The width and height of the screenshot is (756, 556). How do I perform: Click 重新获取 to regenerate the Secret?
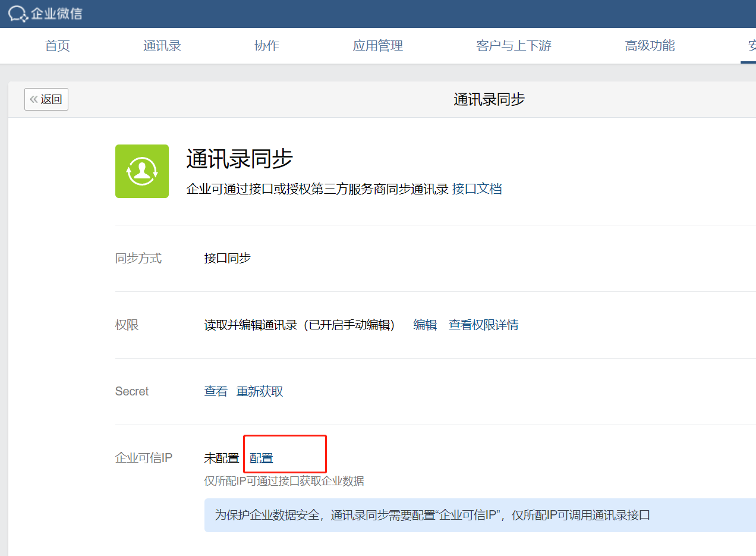[x=260, y=391]
